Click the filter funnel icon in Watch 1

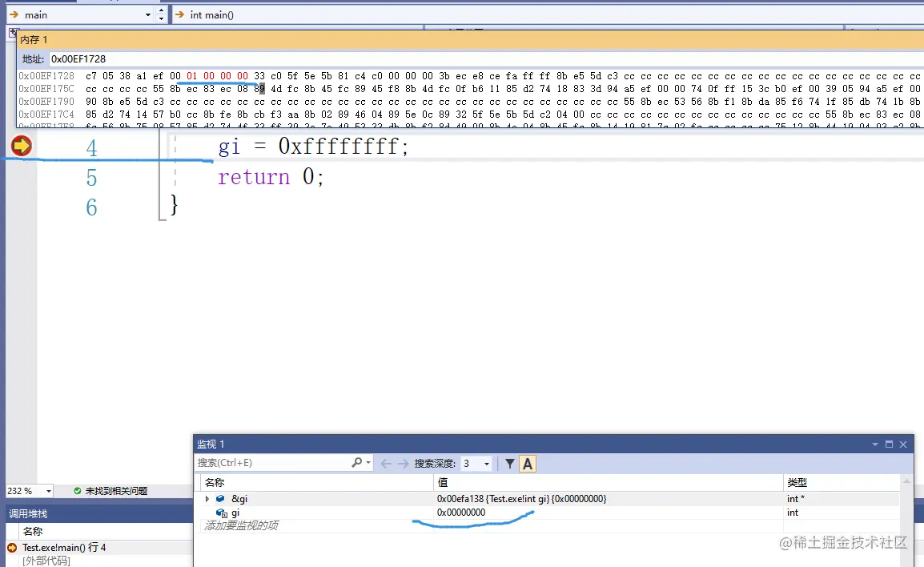(510, 464)
